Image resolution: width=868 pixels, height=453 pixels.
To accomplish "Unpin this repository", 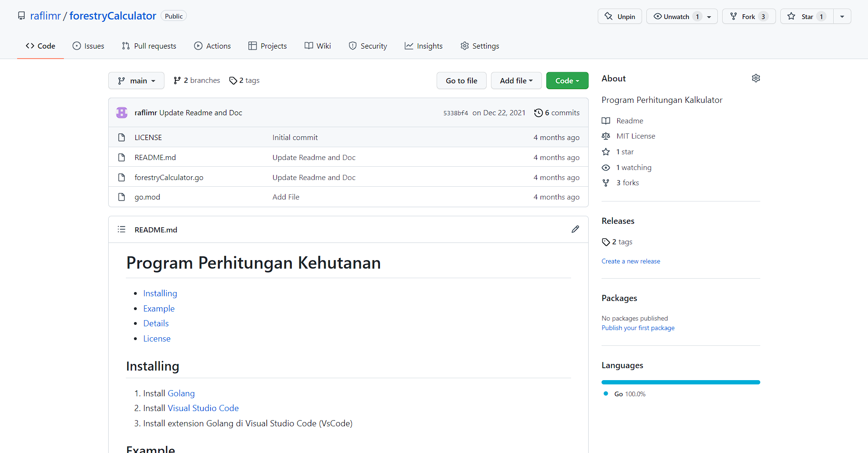I will click(620, 16).
